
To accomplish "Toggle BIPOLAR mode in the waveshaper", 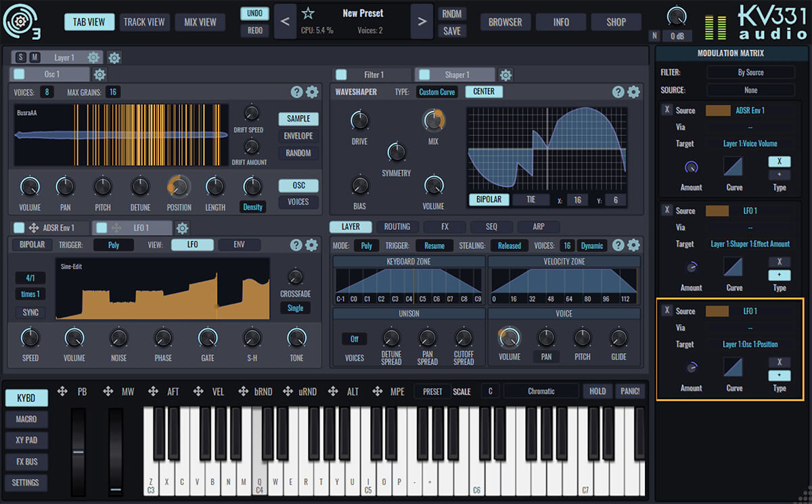I will [489, 199].
